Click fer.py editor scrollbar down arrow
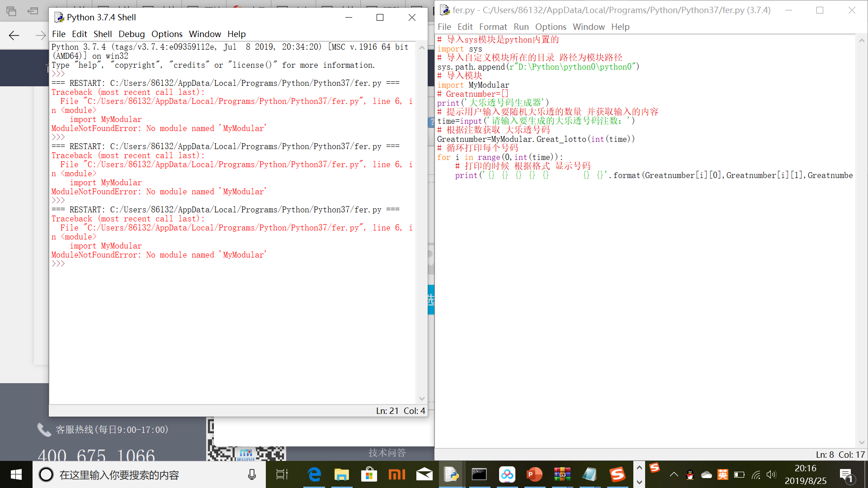 [862, 442]
